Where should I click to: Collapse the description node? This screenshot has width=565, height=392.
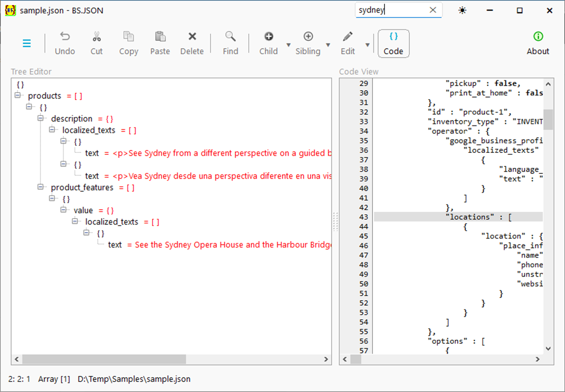(41, 118)
